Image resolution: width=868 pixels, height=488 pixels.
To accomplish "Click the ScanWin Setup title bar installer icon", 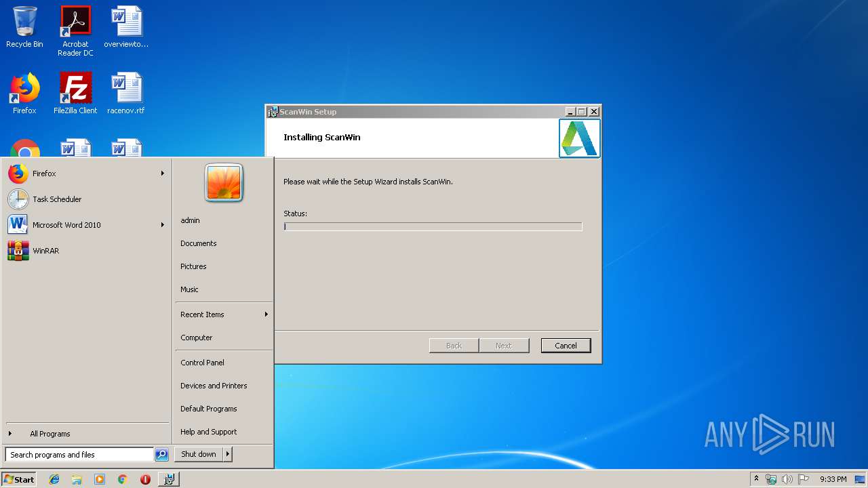I will click(x=273, y=112).
